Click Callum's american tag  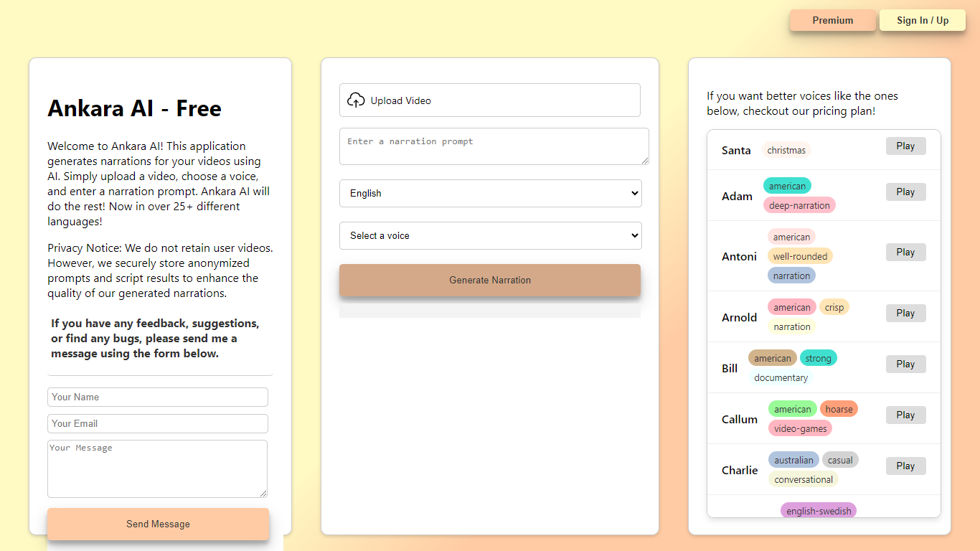pos(793,409)
